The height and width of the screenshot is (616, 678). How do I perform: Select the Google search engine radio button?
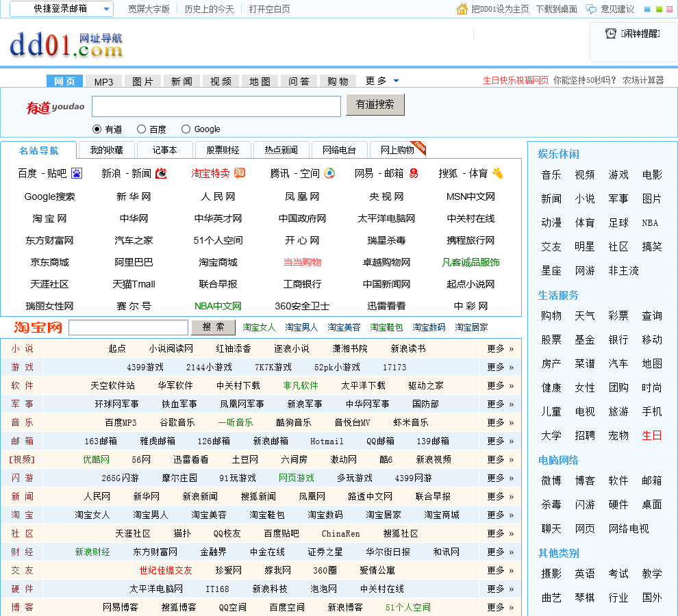click(x=186, y=129)
